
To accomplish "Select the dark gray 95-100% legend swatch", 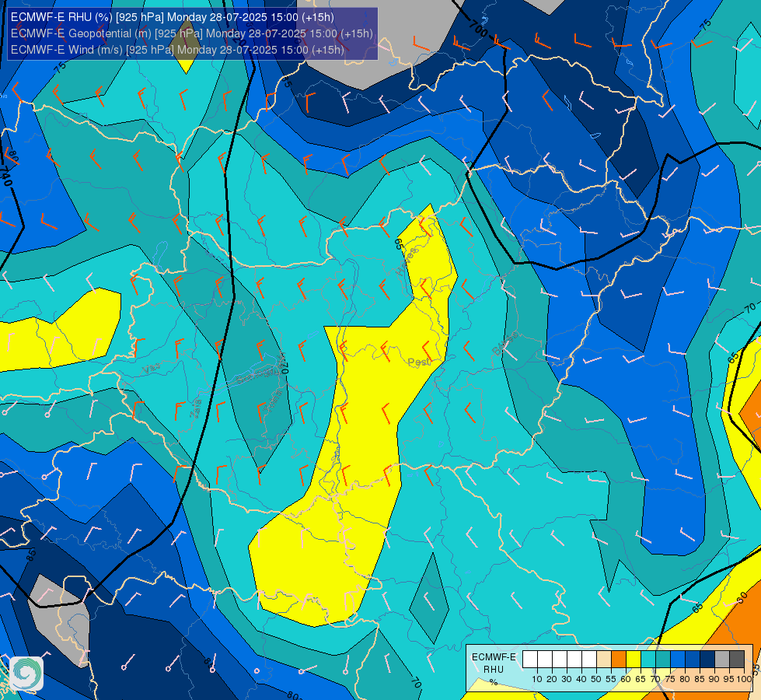I will coord(737,660).
